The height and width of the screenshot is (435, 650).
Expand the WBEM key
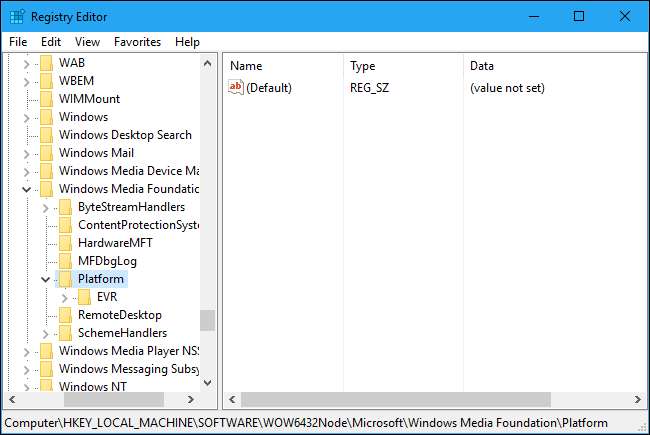pyautogui.click(x=27, y=82)
